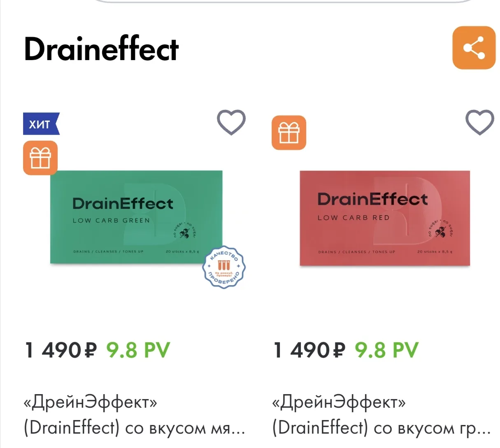Select DrainEffect logo text on green box

pos(123,204)
